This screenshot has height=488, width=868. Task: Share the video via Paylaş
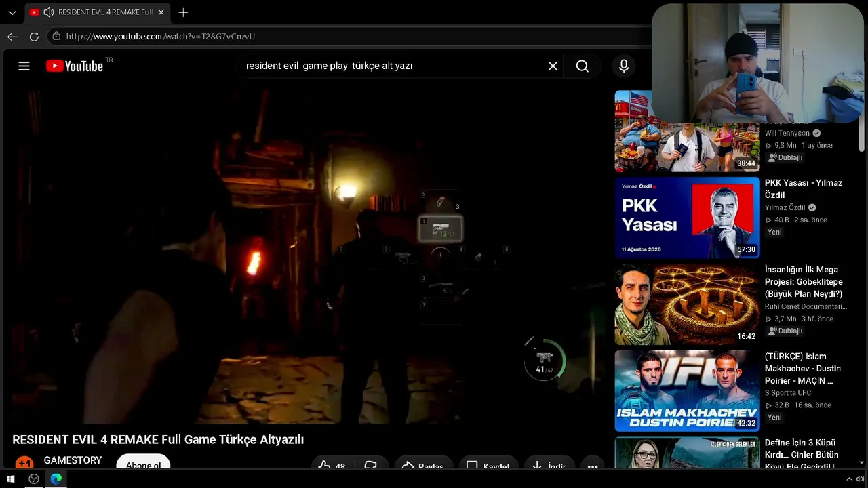click(424, 466)
